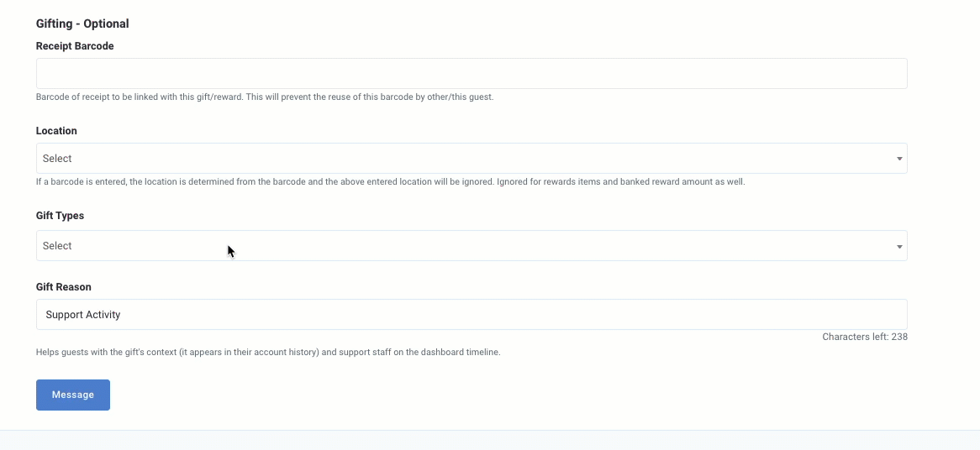Click the Gift Types dropdown caret arrow
Viewport: 980px width, 450px height.
pyautogui.click(x=899, y=247)
